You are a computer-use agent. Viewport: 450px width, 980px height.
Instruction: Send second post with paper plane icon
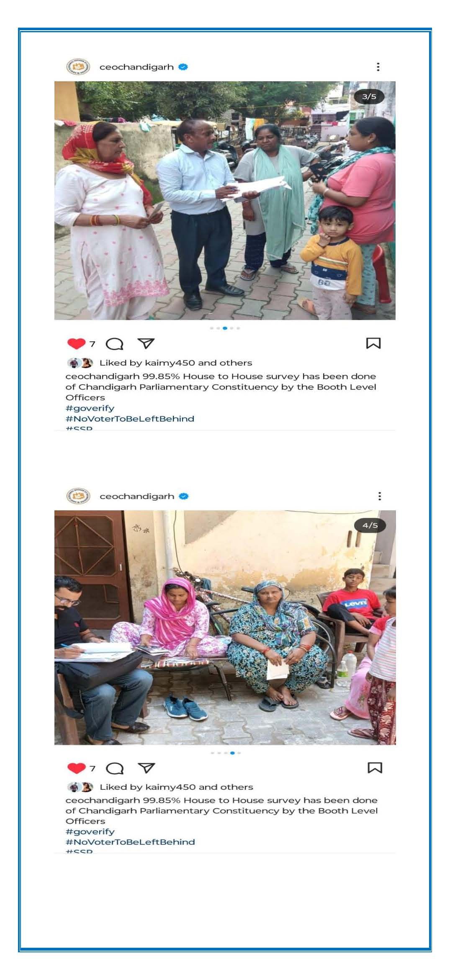(x=146, y=768)
